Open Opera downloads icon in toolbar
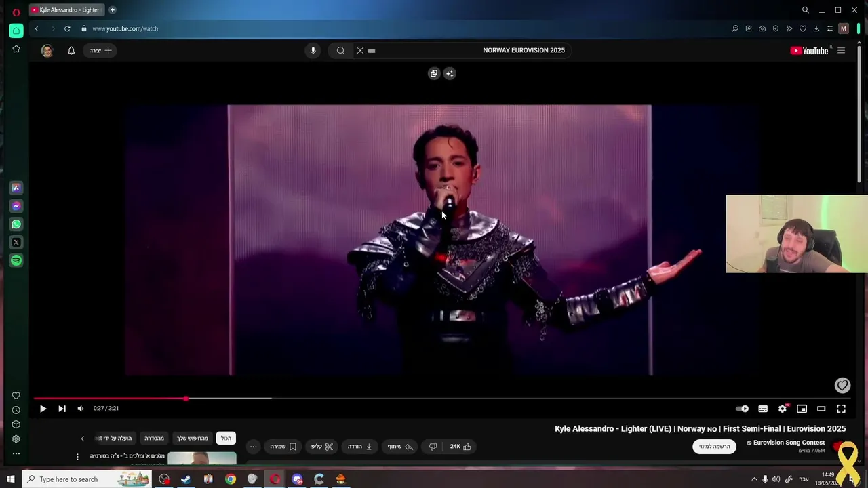 816,28
